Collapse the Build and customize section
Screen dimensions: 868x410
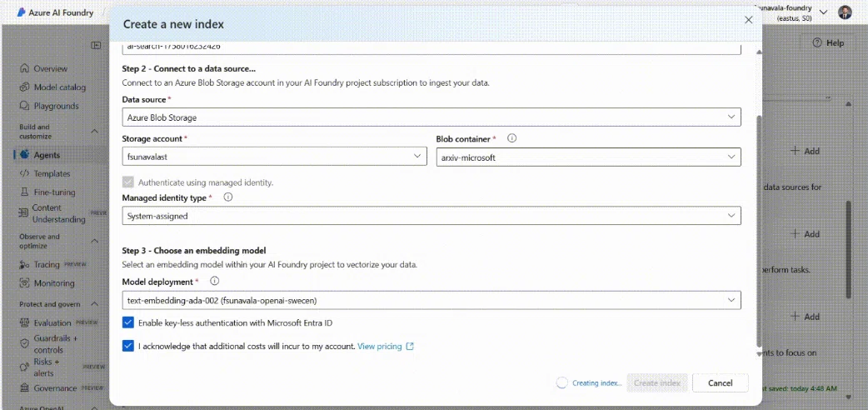94,132
